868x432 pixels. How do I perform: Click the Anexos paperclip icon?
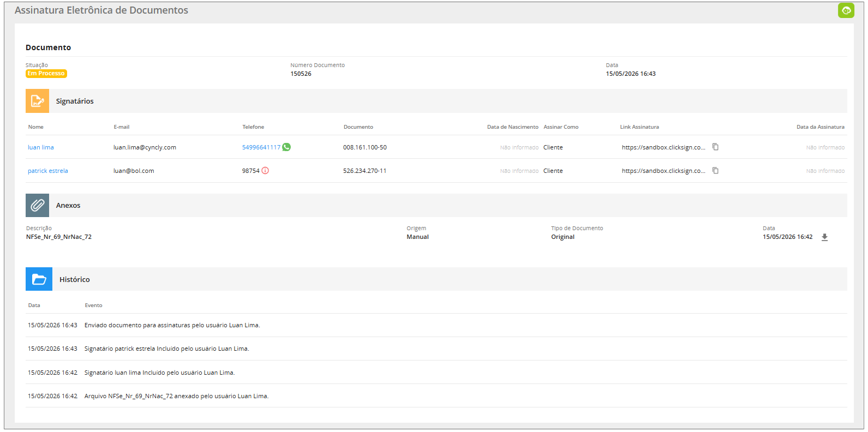coord(37,205)
